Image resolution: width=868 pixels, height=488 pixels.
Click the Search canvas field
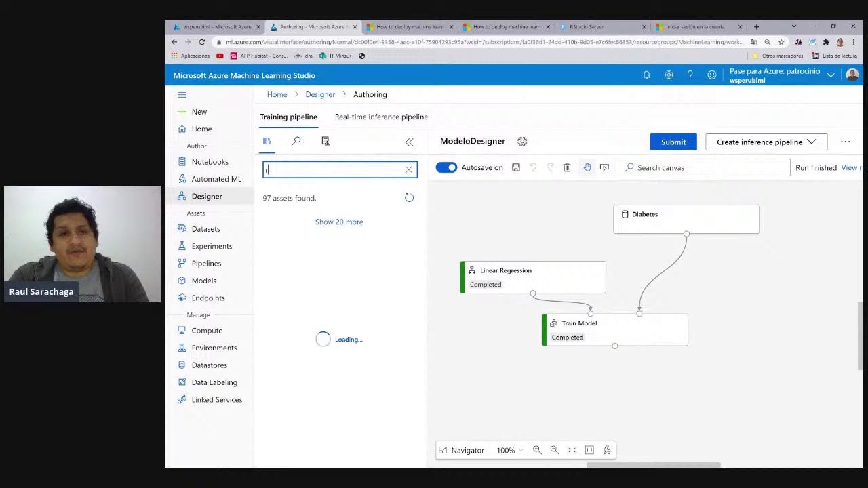pyautogui.click(x=704, y=167)
